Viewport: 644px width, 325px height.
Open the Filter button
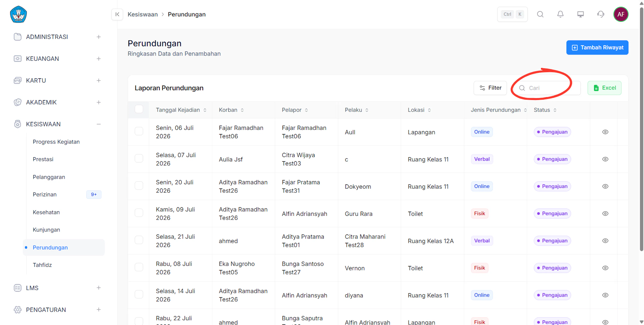(x=490, y=88)
